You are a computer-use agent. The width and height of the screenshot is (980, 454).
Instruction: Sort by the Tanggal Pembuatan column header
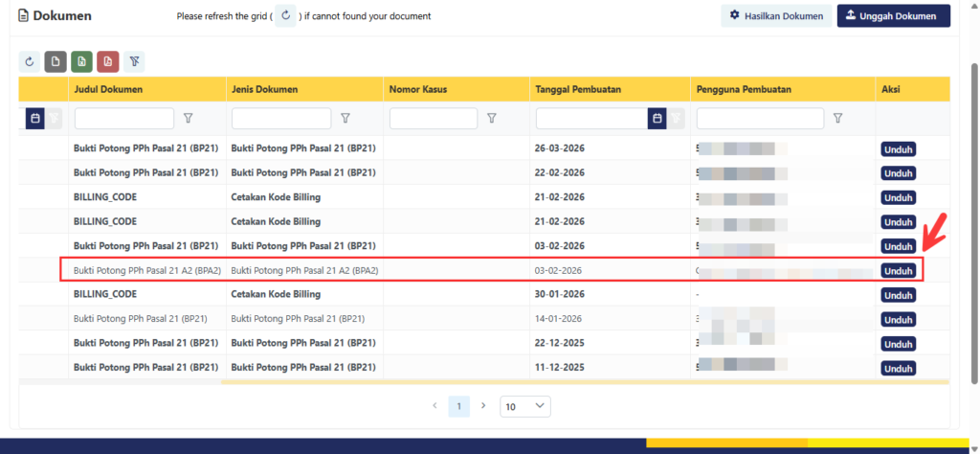pyautogui.click(x=576, y=89)
